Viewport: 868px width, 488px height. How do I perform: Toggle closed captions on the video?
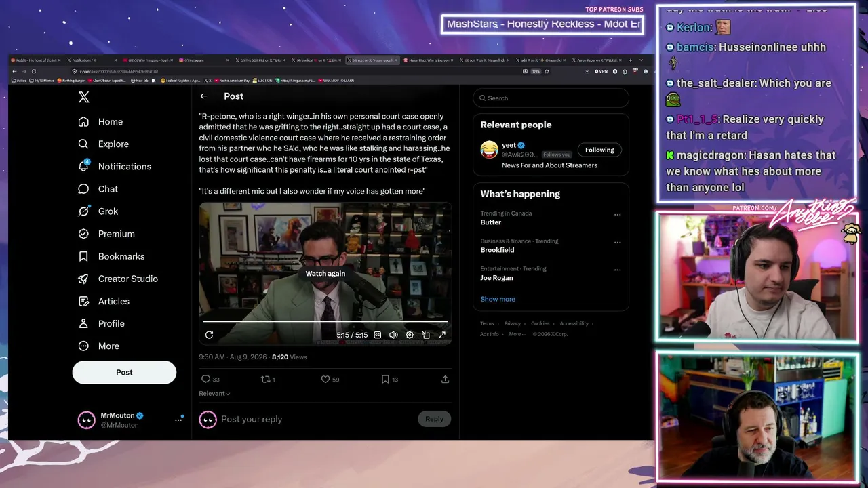378,335
